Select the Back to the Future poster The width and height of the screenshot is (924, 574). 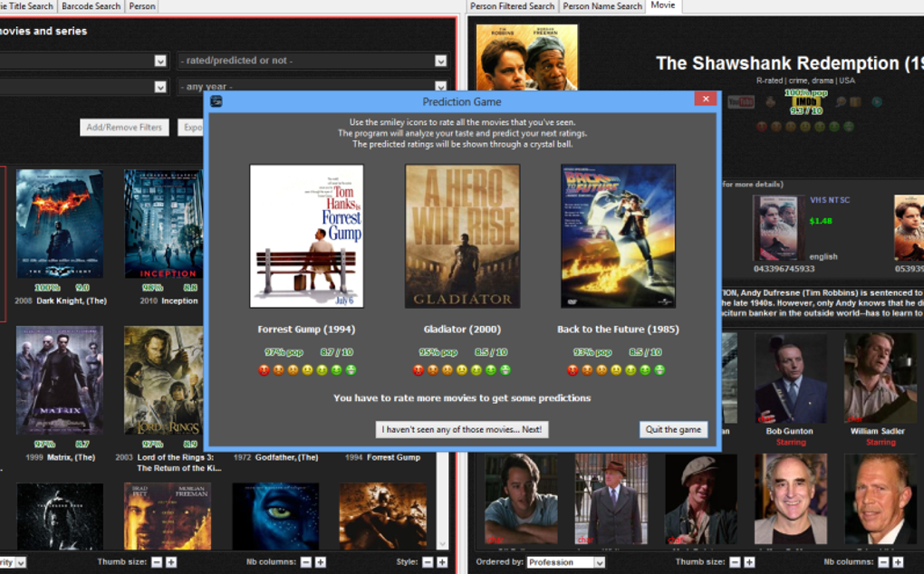coord(618,236)
